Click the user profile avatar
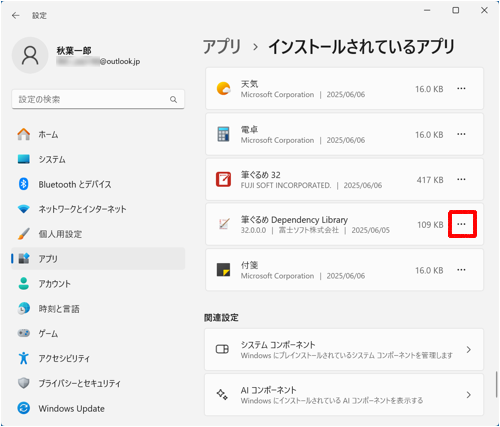Viewport: 500px width, 427px height. tap(30, 55)
